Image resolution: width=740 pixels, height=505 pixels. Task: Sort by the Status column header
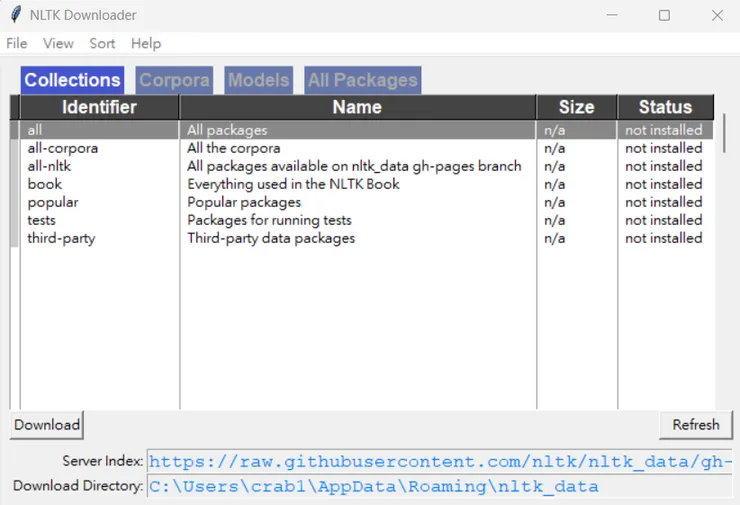665,107
